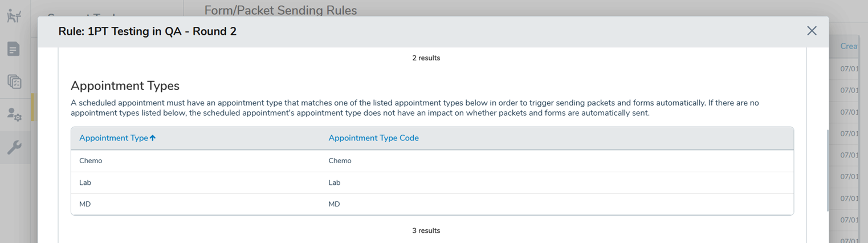Image resolution: width=868 pixels, height=243 pixels.
Task: Click the MD appointment type code cell
Action: [x=334, y=204]
